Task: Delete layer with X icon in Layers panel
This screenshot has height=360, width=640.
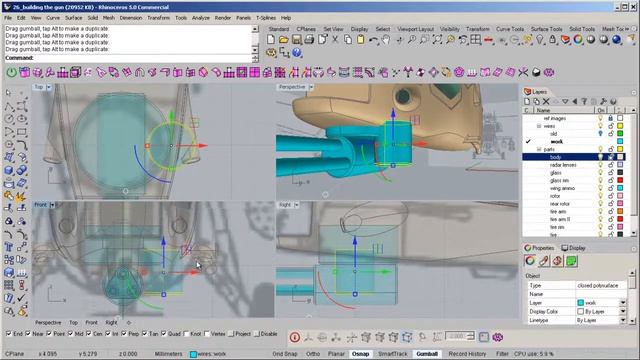Action: [546, 101]
